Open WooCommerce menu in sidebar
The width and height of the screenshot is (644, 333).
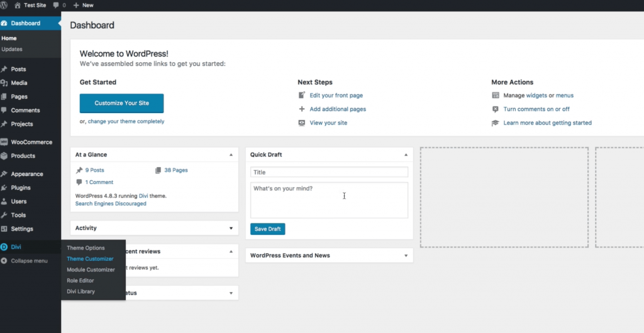point(30,142)
